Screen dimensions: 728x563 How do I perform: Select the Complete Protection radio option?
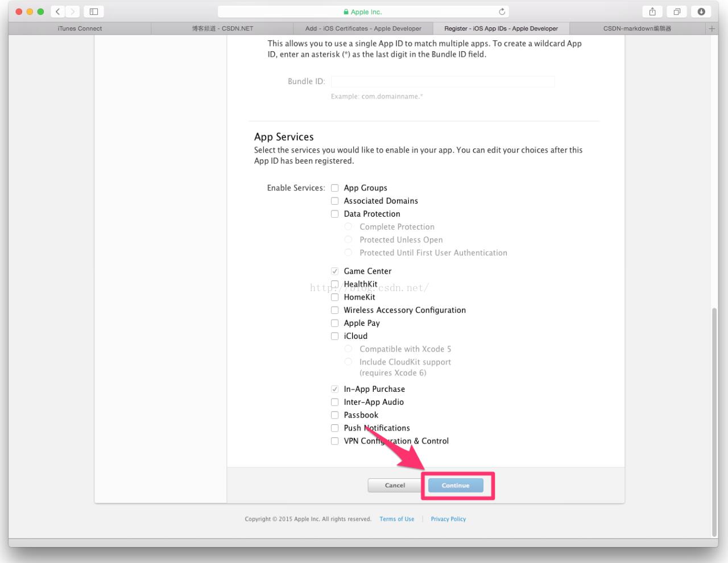pyautogui.click(x=348, y=226)
